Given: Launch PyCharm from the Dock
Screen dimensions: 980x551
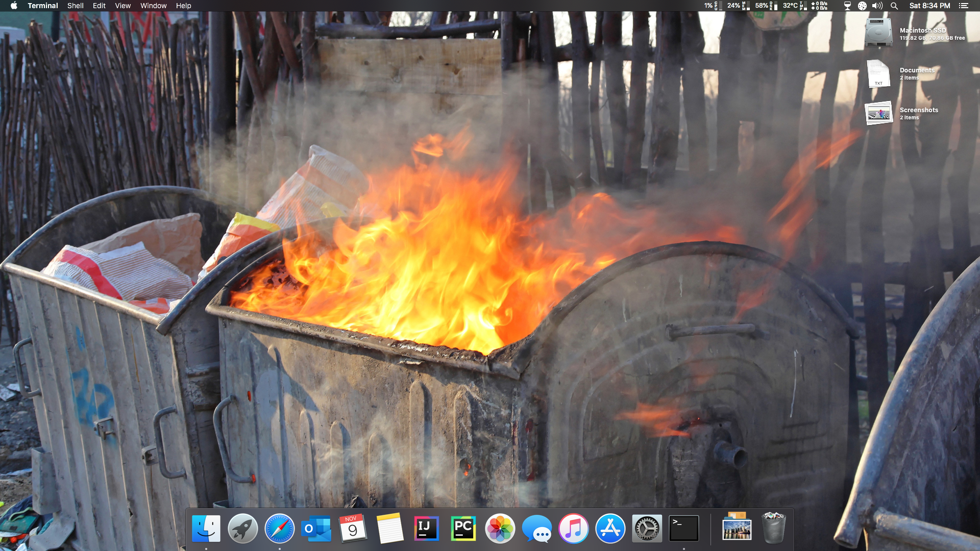Looking at the screenshot, I should 463,529.
